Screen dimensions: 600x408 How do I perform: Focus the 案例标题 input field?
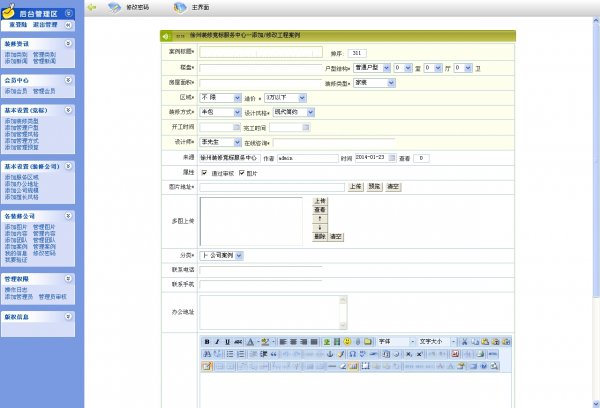click(261, 52)
